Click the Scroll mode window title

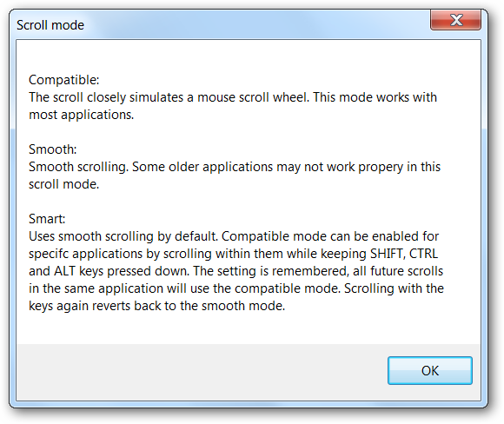pyautogui.click(x=50, y=25)
